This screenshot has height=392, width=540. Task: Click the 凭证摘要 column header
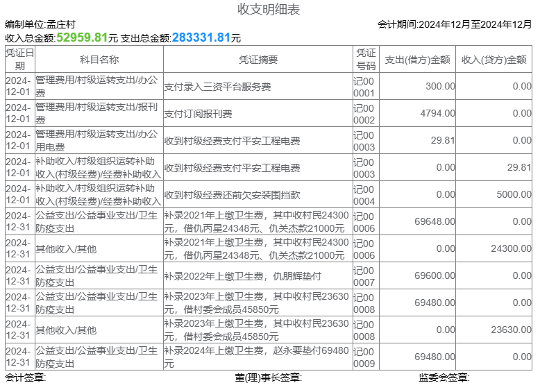258,60
